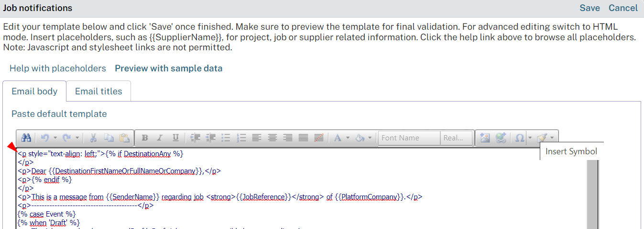Open the image manager icon
Viewport: 644px width, 229px height.
(485, 138)
